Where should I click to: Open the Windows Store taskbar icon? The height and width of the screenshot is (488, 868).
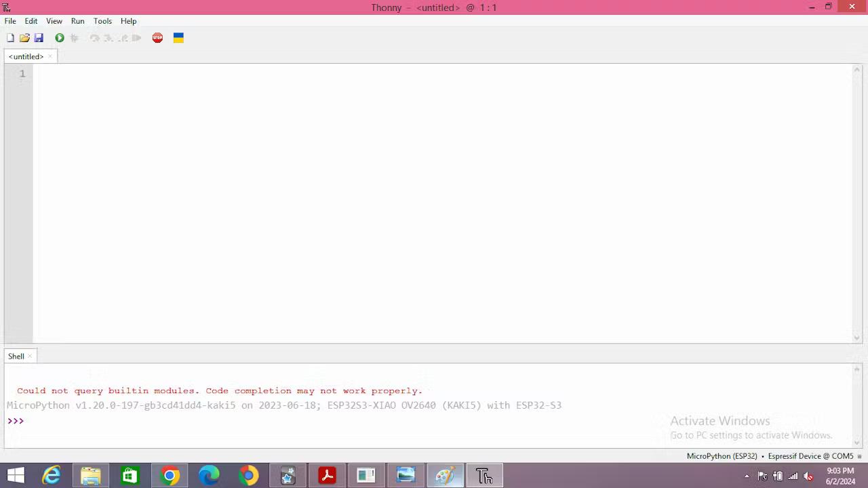click(x=130, y=476)
